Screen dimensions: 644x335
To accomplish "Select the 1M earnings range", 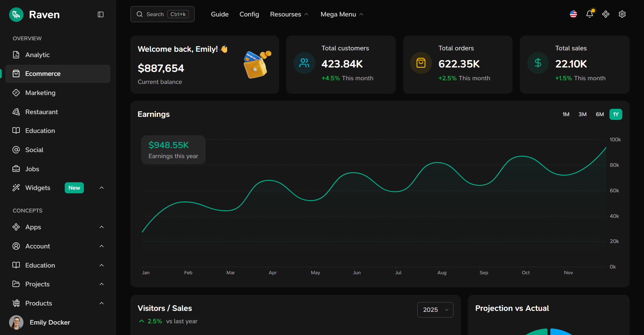I will tap(566, 114).
